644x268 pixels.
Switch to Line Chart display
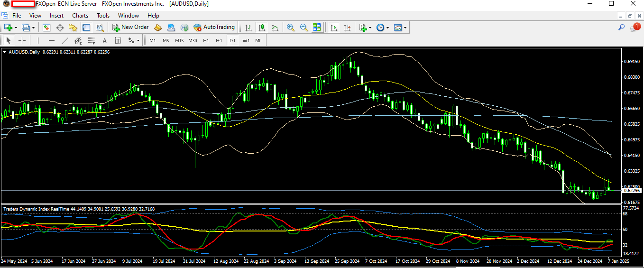(275, 28)
